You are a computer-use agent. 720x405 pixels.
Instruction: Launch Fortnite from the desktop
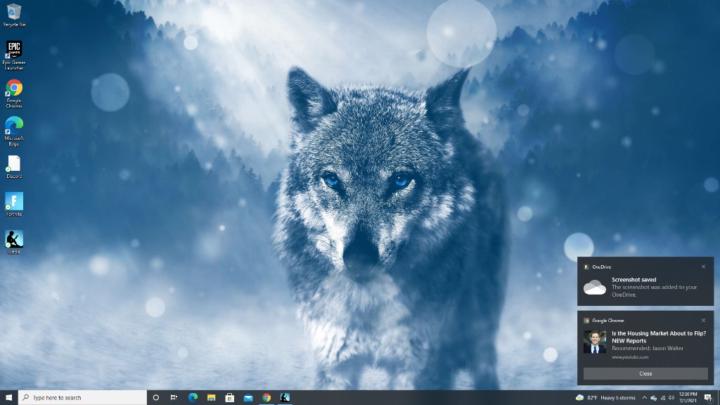14,202
